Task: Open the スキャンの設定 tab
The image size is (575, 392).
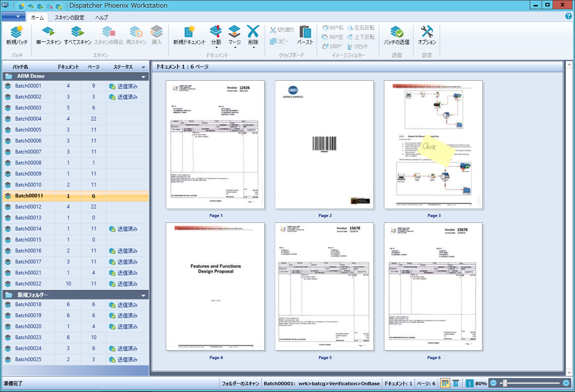Action: click(69, 17)
